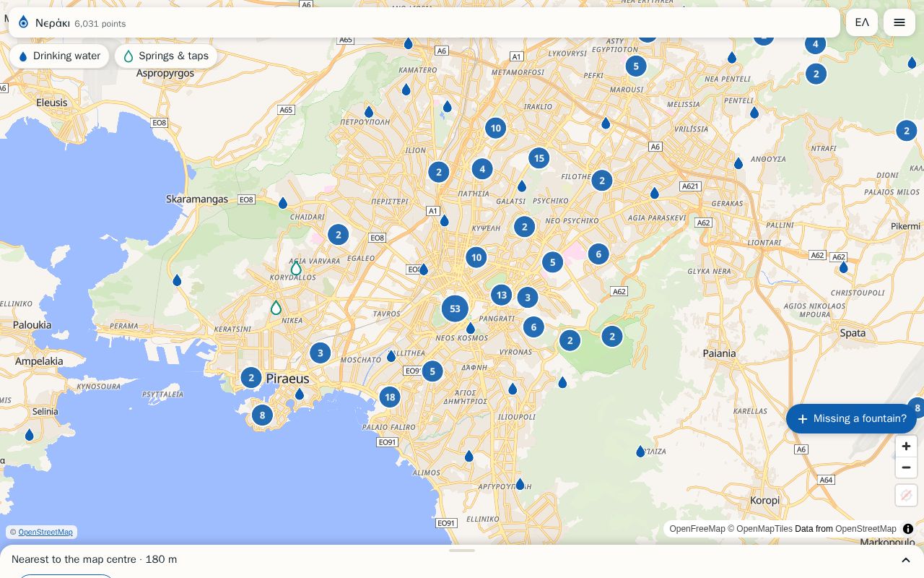Switch language with the ΕΛ button
The image size is (924, 578).
click(x=862, y=22)
